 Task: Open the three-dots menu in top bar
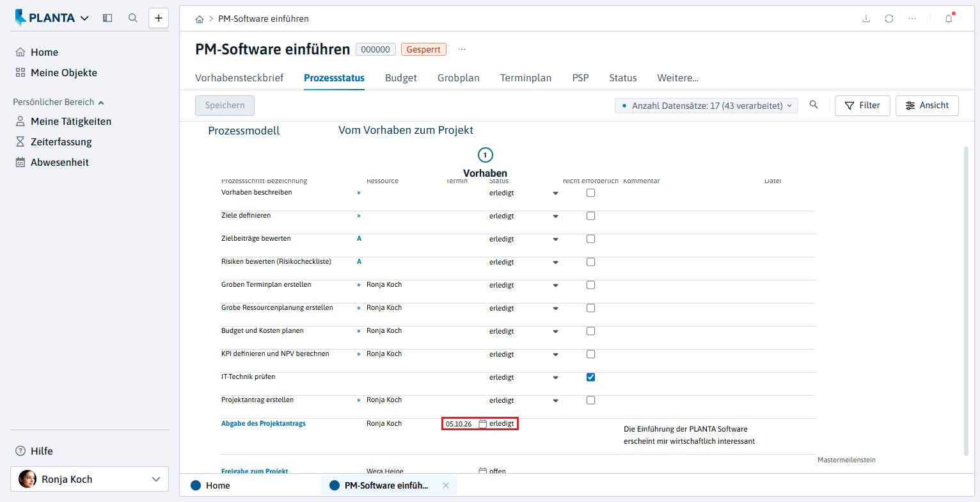point(912,19)
